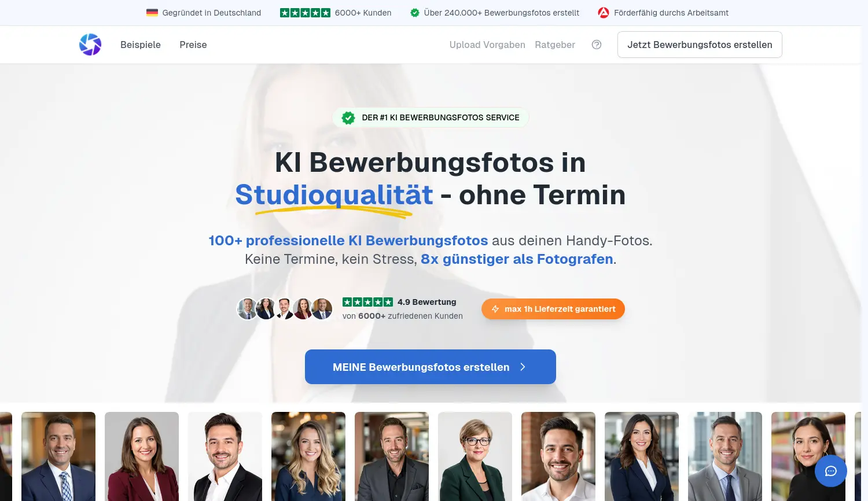Click the camera shutter logo icon
Image resolution: width=868 pixels, height=501 pixels.
pos(90,45)
